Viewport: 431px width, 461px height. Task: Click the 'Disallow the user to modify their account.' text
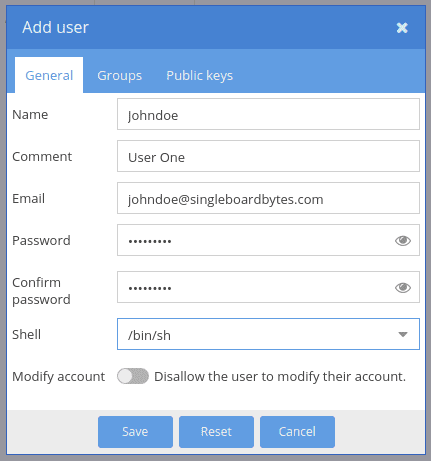[280, 377]
